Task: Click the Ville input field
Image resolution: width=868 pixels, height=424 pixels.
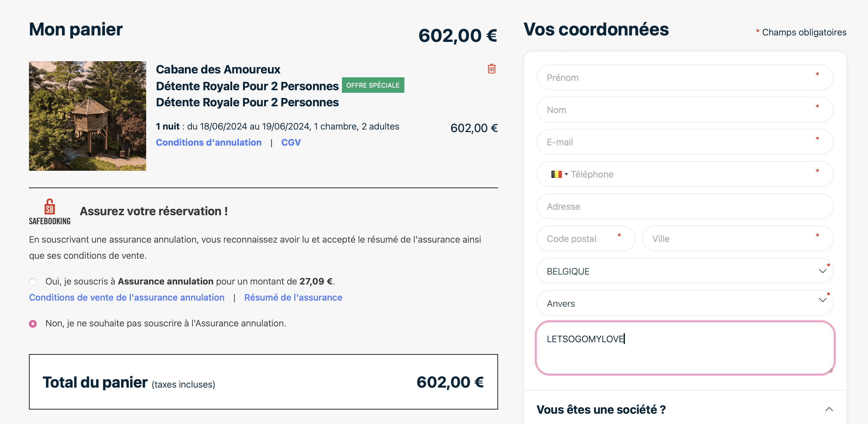Action: [737, 238]
